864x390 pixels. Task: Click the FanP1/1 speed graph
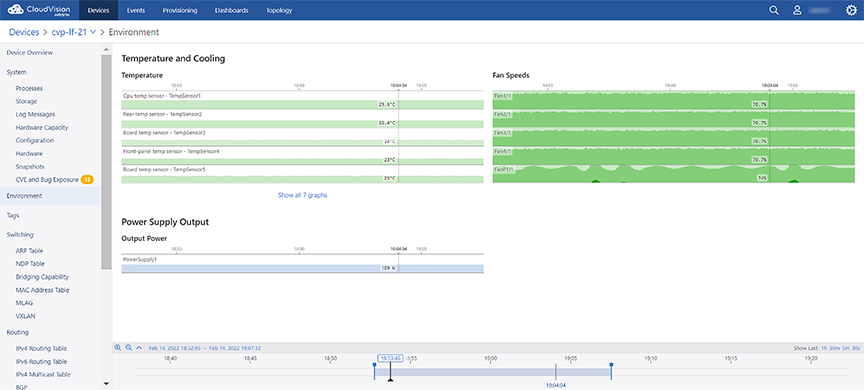click(x=673, y=174)
